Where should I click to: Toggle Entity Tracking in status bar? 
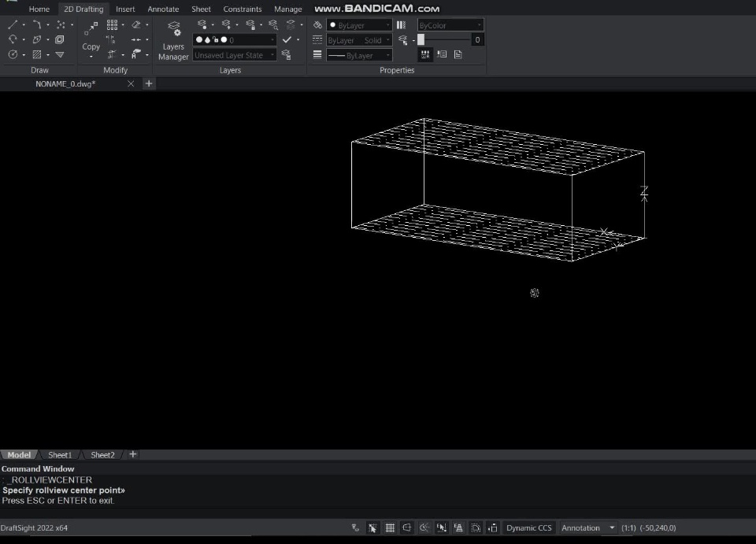[x=458, y=528]
